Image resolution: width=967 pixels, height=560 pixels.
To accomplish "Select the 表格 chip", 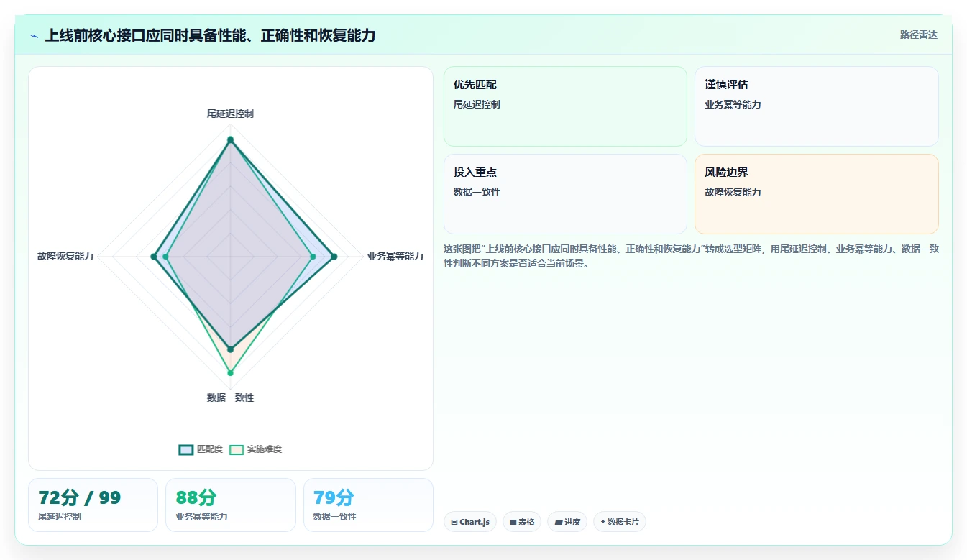I will [522, 522].
